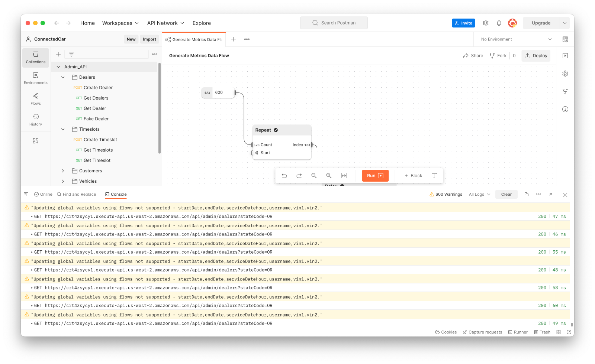This screenshot has height=364, width=595.
Task: Fit flow canvas to width
Action: tap(344, 176)
